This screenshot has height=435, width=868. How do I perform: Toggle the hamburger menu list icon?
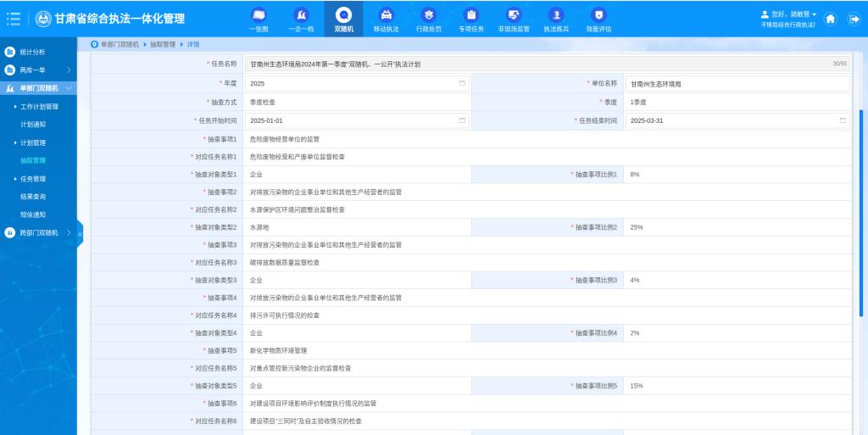tap(14, 19)
